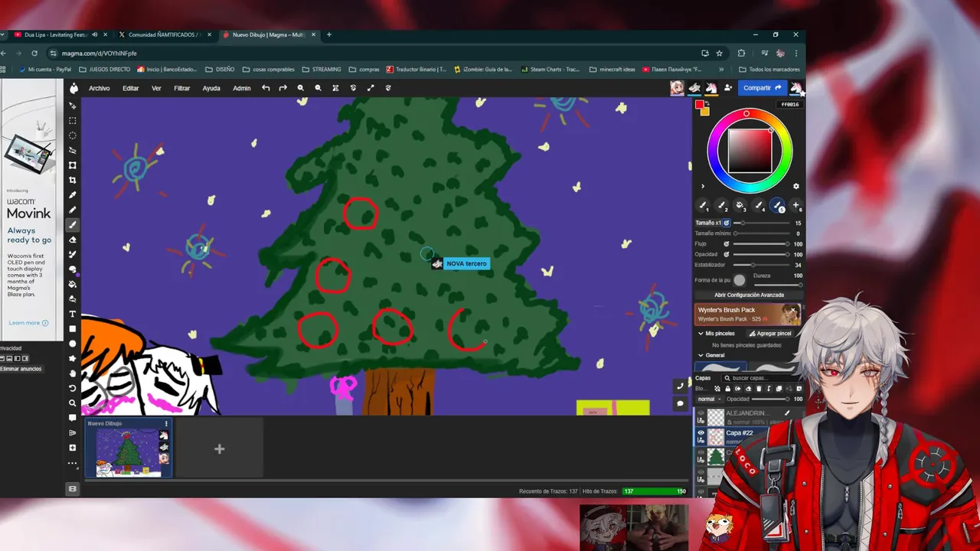Toggle visibility of ALEJANDRIN layer
Screen dimensions: 980x551
pos(701,413)
